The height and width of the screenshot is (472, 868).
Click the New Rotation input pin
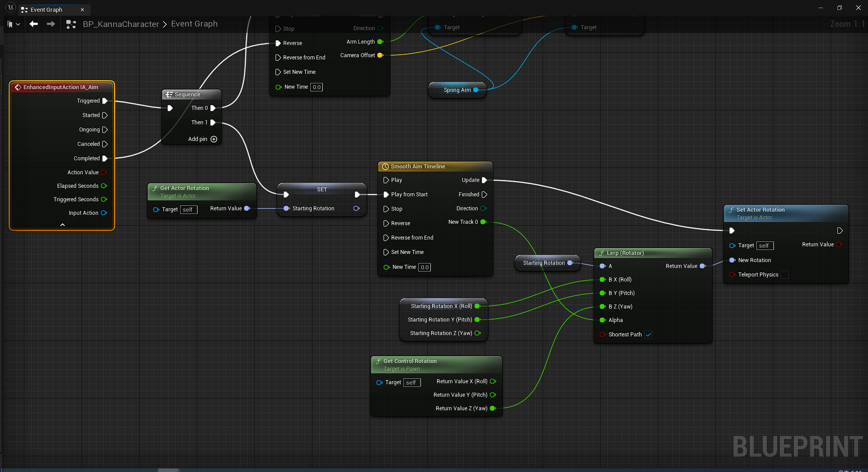(732, 260)
